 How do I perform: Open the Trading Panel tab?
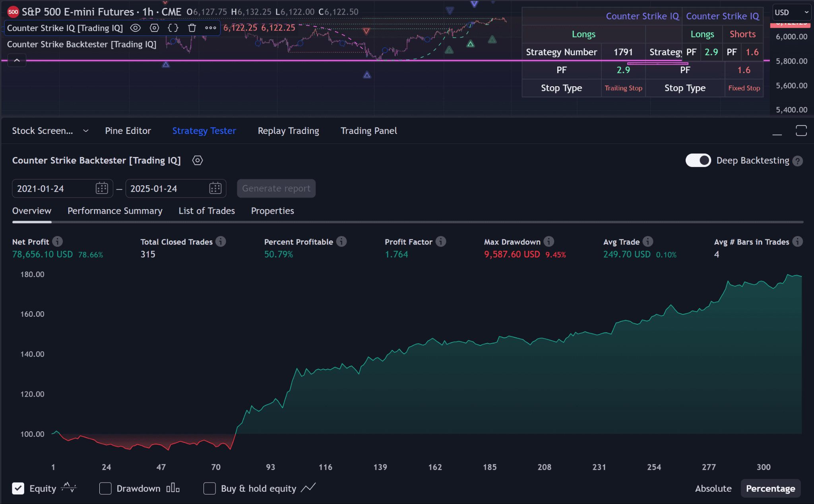pyautogui.click(x=369, y=131)
